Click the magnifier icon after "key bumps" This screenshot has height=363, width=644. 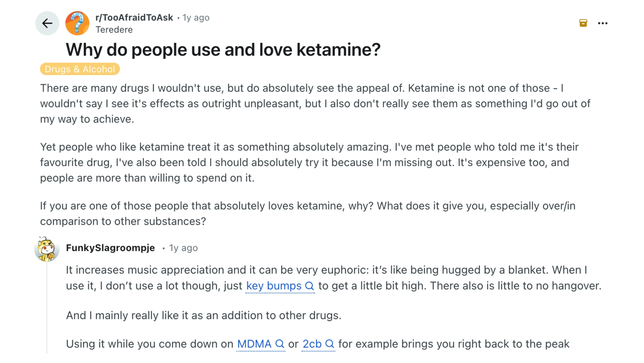(x=309, y=286)
